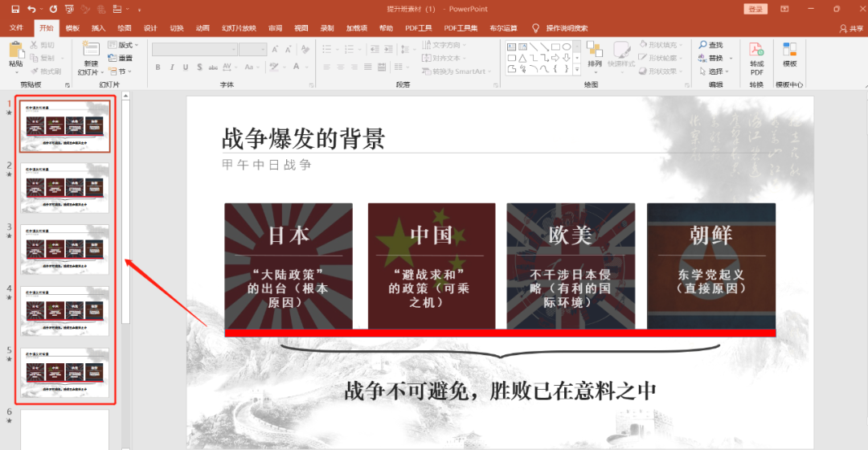Click the increase list indent icon
The image size is (868, 450).
tap(389, 49)
